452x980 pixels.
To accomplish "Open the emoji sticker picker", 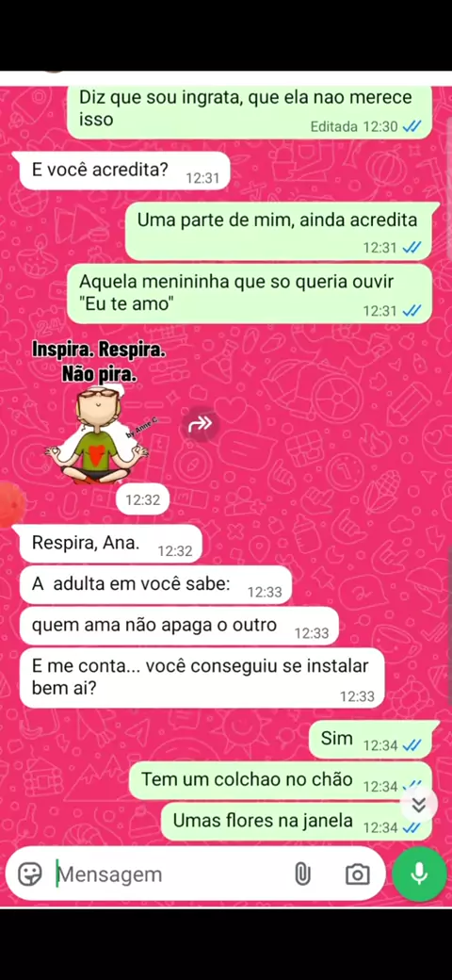I will point(29,874).
